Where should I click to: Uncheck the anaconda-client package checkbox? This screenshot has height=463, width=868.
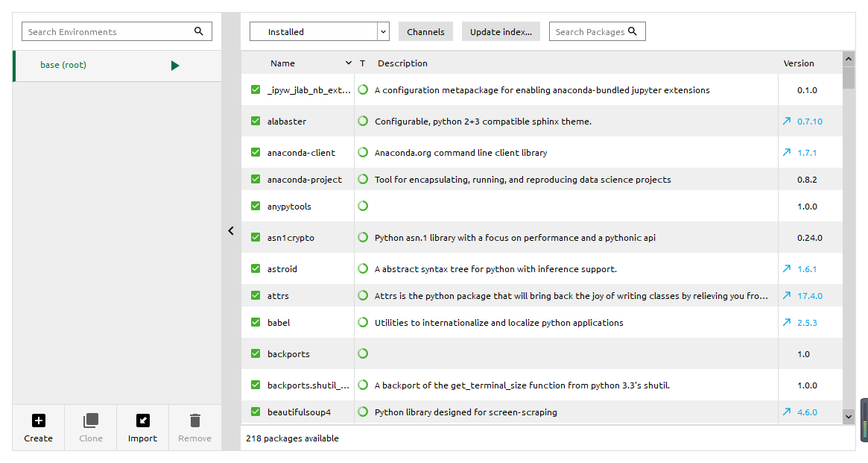pos(256,152)
